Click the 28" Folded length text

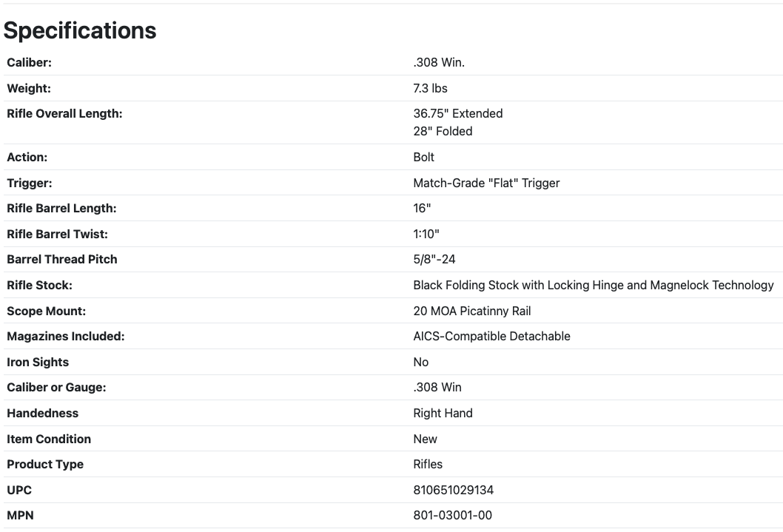(x=443, y=131)
